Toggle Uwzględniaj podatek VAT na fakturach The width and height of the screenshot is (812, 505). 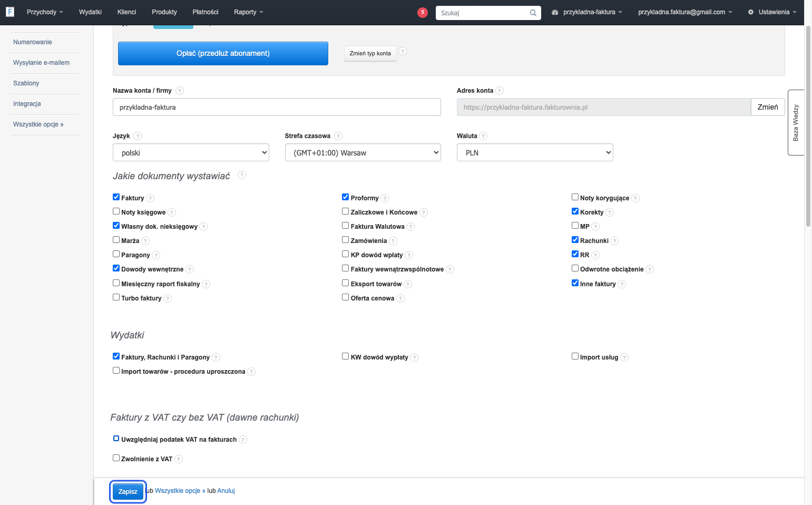(x=116, y=439)
